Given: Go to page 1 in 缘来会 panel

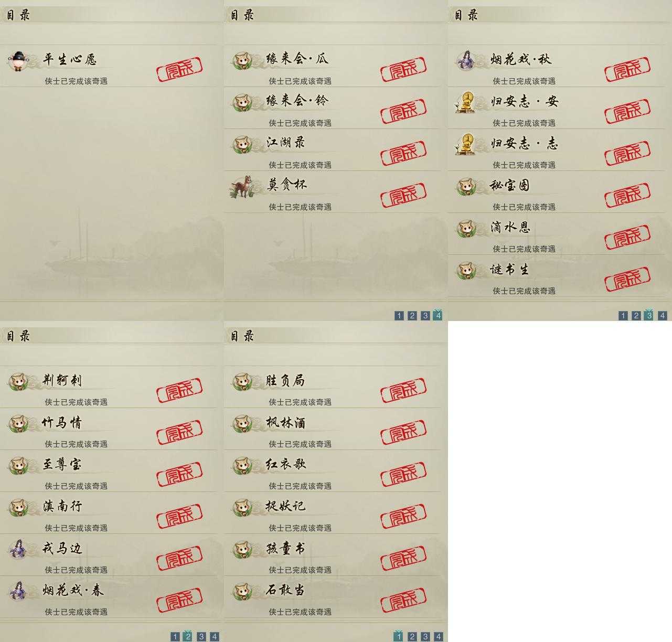Looking at the screenshot, I should coord(399,316).
